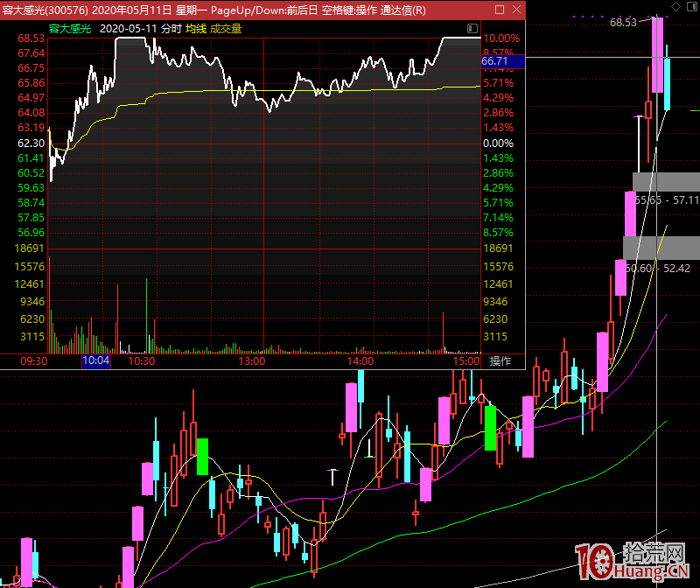Click the 13:00 label on time axis
This screenshot has width=700, height=588.
click(252, 360)
